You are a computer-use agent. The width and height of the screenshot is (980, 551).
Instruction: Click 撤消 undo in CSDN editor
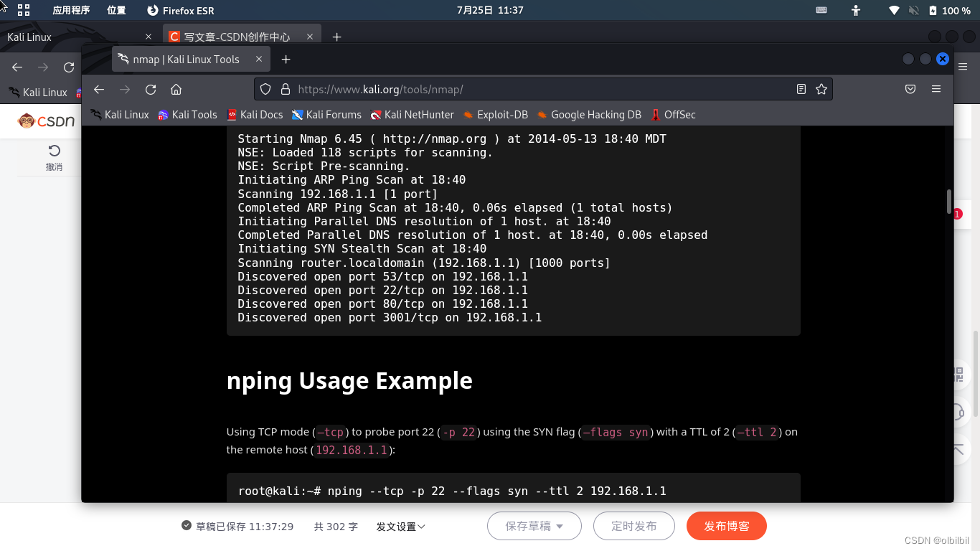pyautogui.click(x=54, y=158)
